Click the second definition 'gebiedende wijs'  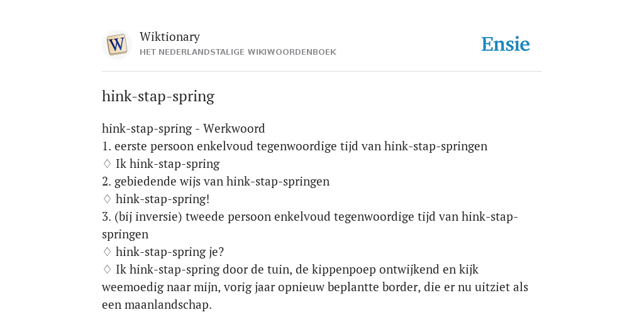coord(216,182)
